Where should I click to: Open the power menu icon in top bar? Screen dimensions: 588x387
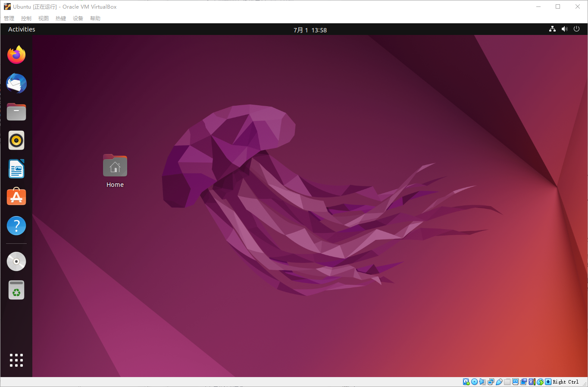(576, 29)
